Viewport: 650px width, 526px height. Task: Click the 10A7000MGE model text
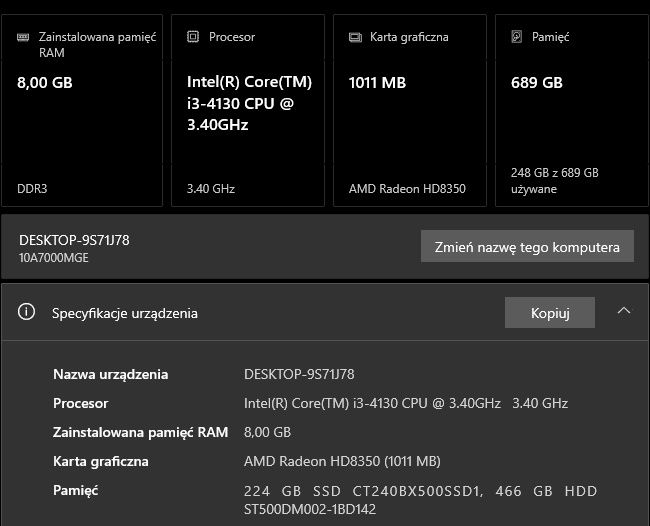click(55, 257)
